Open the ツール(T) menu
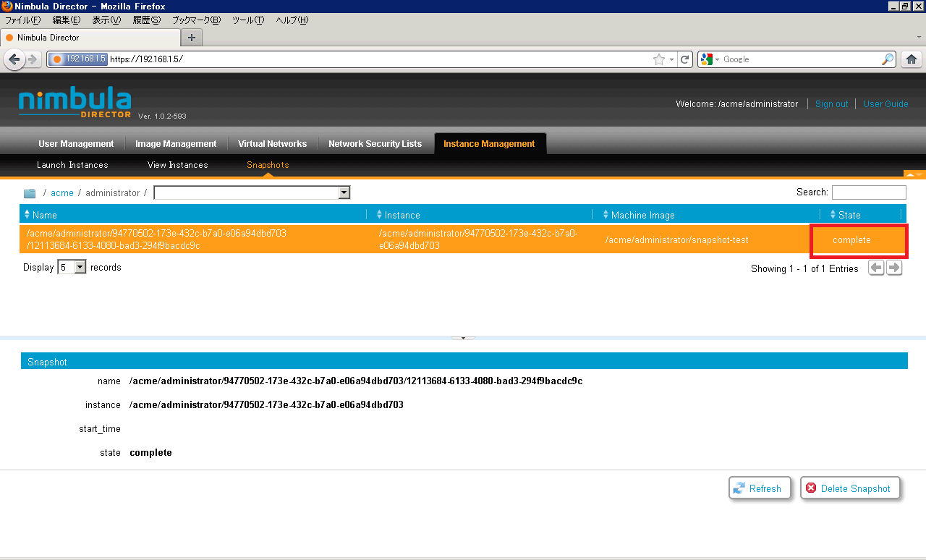Image resolution: width=926 pixels, height=560 pixels. [x=248, y=20]
